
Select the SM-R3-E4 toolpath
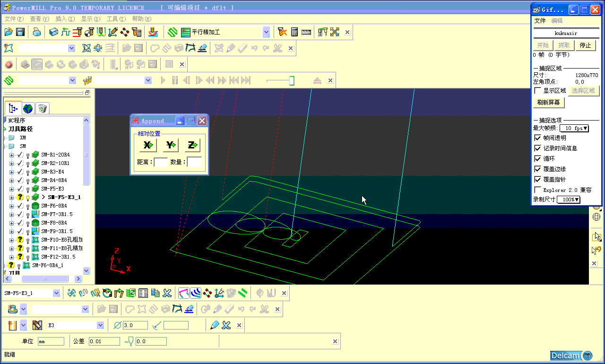pos(52,172)
